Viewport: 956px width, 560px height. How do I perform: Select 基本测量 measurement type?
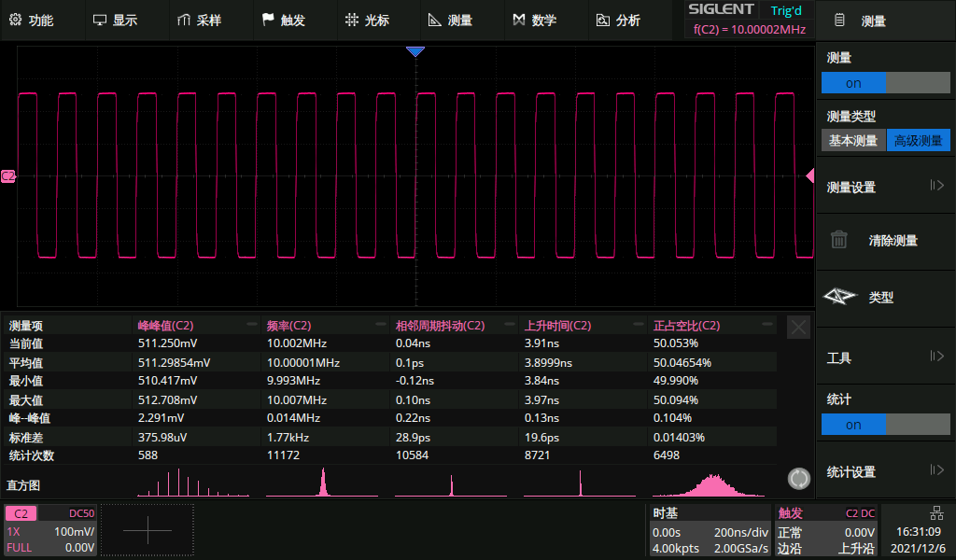[853, 141]
